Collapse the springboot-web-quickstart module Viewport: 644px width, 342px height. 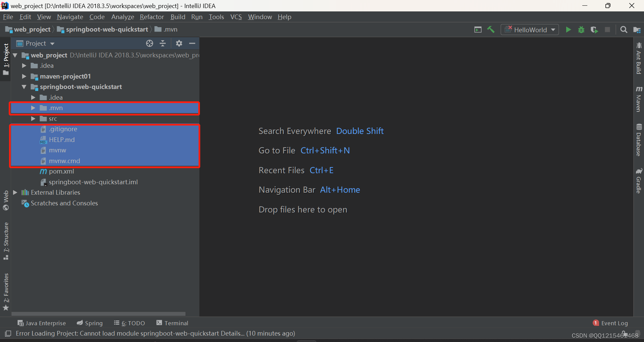click(x=24, y=87)
